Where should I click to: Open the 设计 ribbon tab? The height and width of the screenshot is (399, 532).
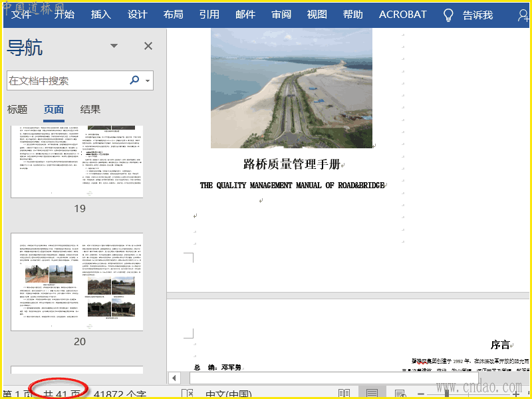click(137, 15)
